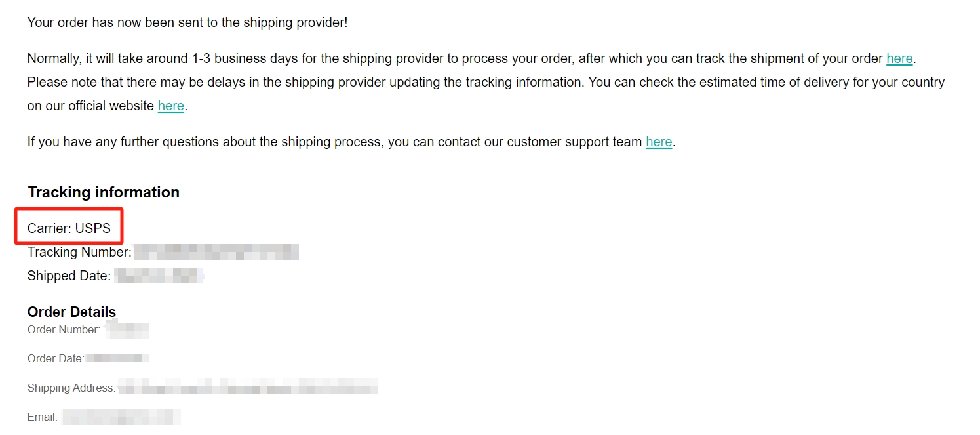
Task: Select the blurred order number value
Action: point(128,329)
